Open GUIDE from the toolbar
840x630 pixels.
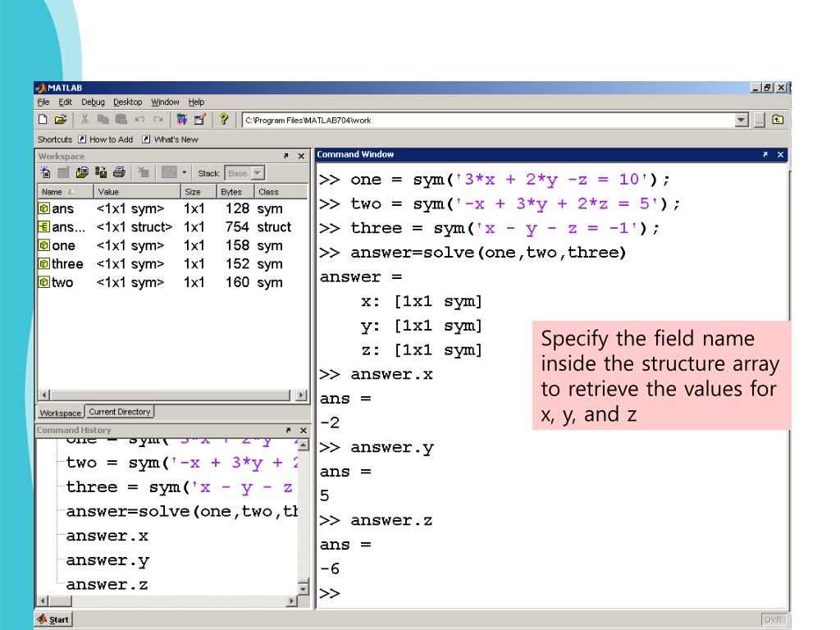click(200, 120)
